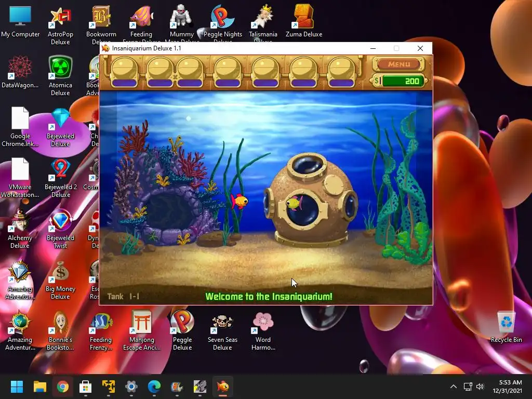Open network icon in system tray

[x=468, y=387]
